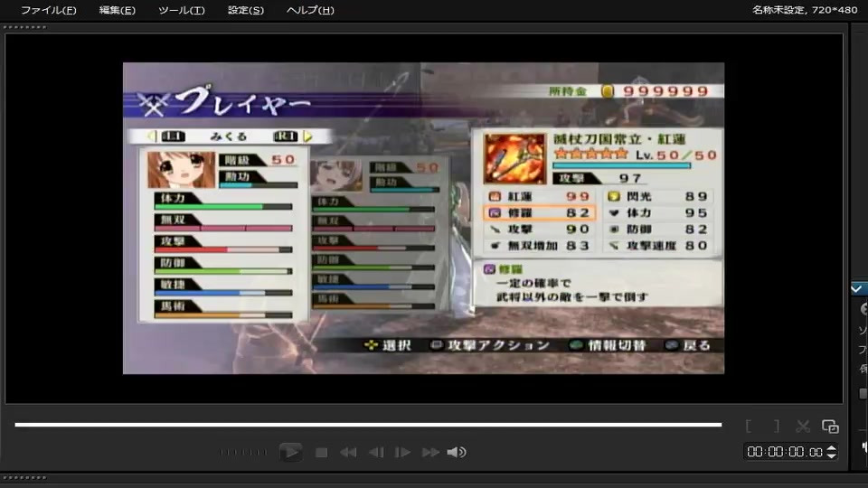
Task: Split the clip with the scissors icon
Action: (x=803, y=426)
